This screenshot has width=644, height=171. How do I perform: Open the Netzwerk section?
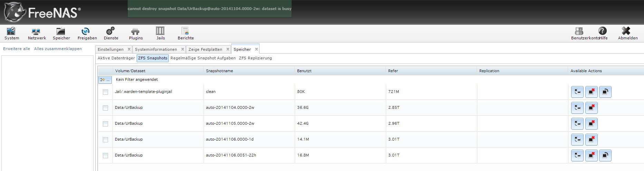[37, 34]
